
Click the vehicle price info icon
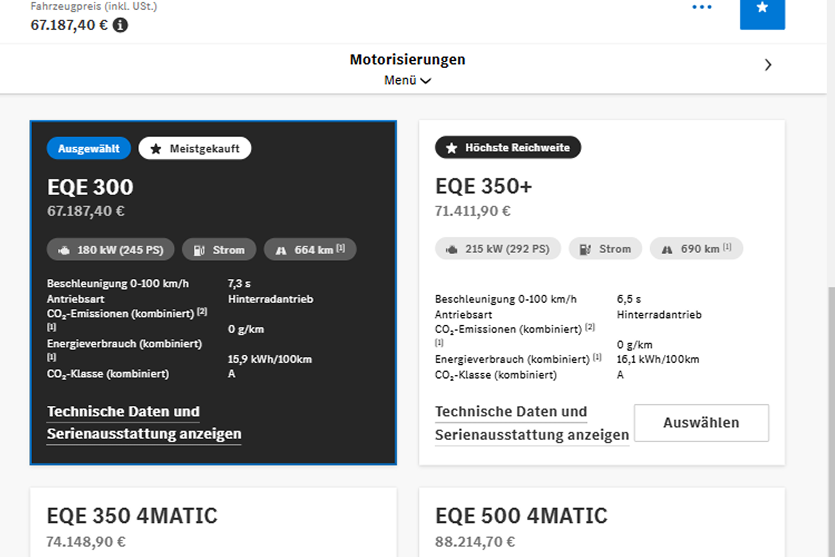coord(120,25)
